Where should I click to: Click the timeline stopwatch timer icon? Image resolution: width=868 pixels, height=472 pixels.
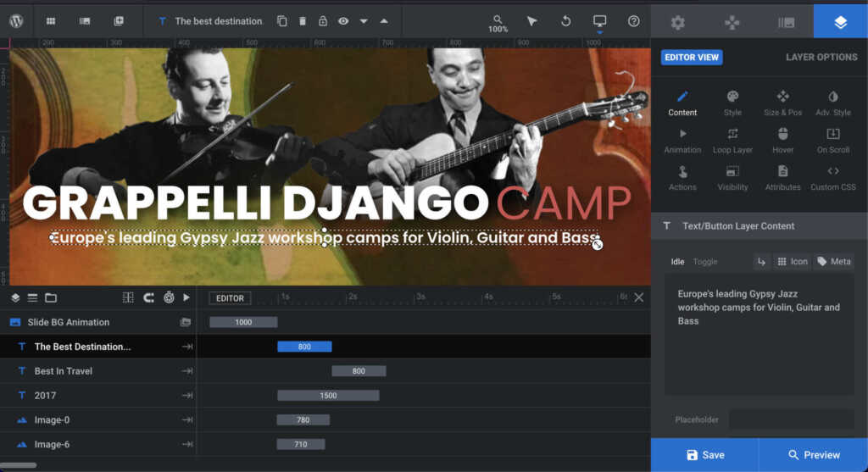coord(169,297)
